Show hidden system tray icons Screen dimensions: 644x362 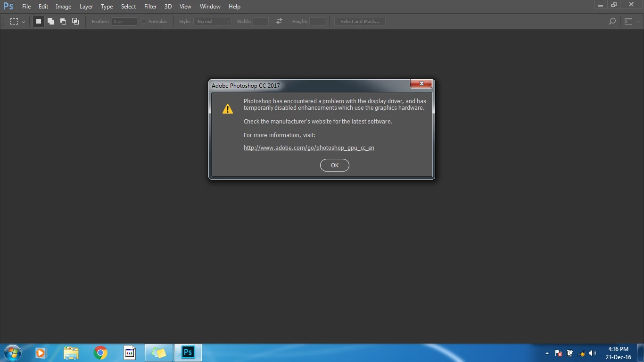pos(547,353)
